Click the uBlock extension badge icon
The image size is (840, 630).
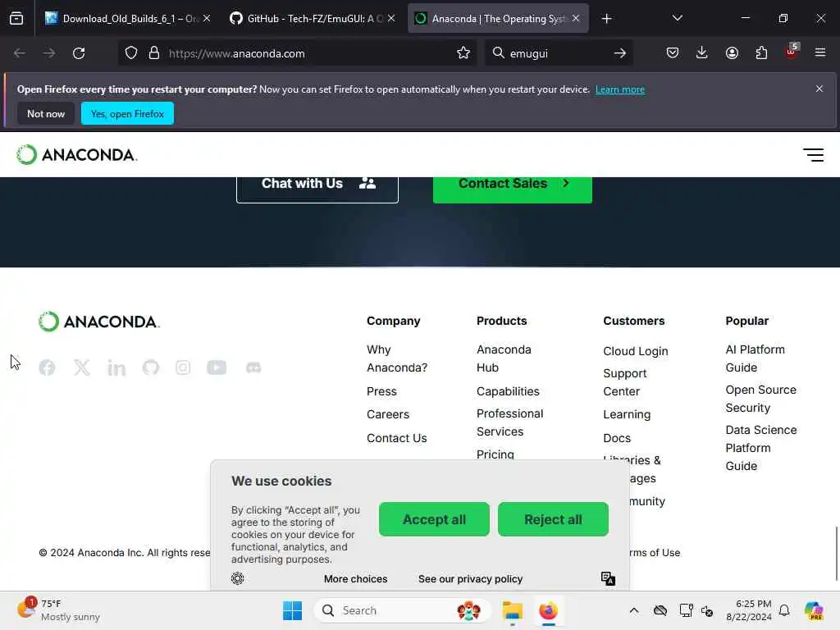point(792,52)
